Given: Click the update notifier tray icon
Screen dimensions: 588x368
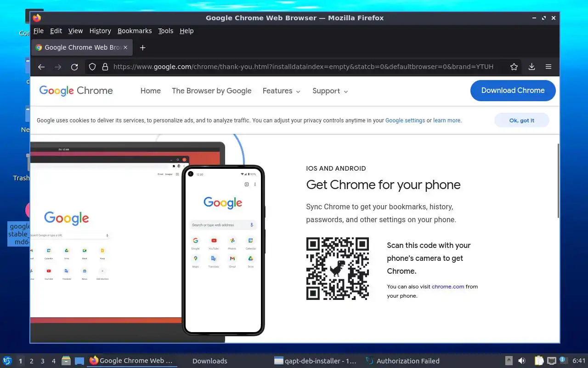Looking at the screenshot, I should 564,361.
